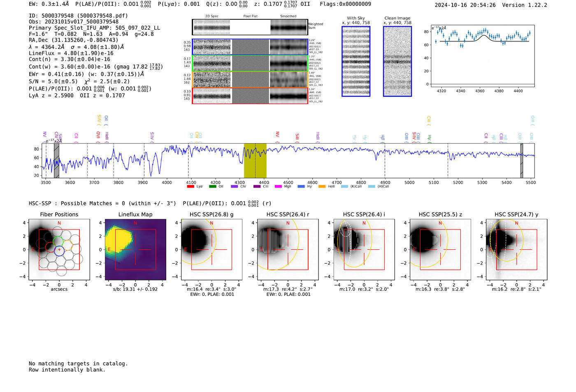
Task: Click the yellow highlighted region in the spectrum
Action: point(255,160)
